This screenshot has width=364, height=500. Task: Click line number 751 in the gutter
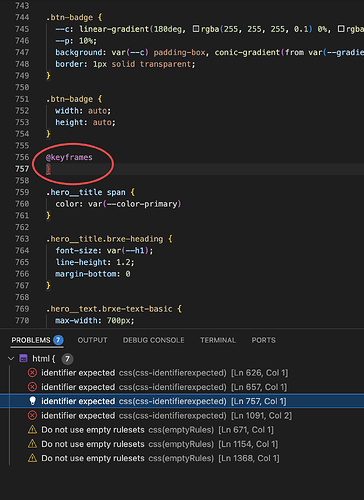[x=22, y=99]
